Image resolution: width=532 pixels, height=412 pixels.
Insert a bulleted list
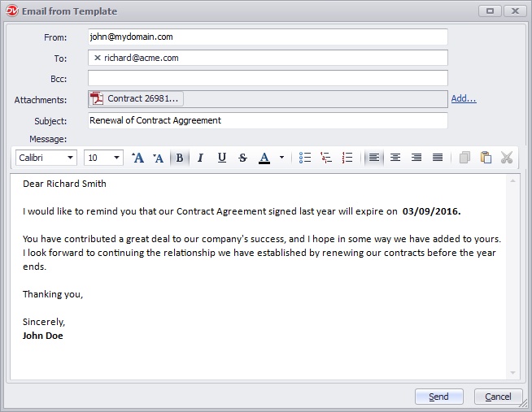pos(305,158)
